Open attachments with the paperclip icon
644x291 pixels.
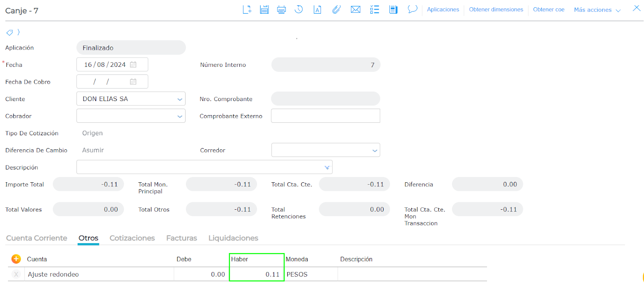tap(336, 10)
